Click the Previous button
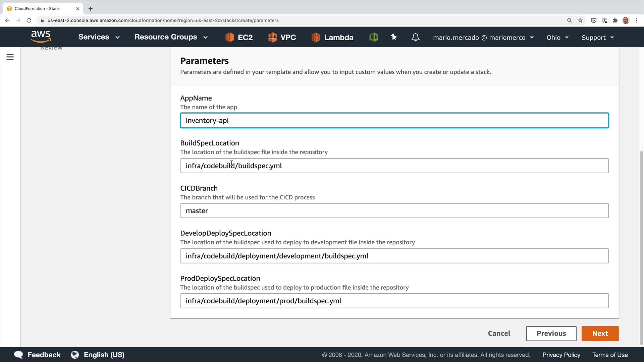 (551, 334)
